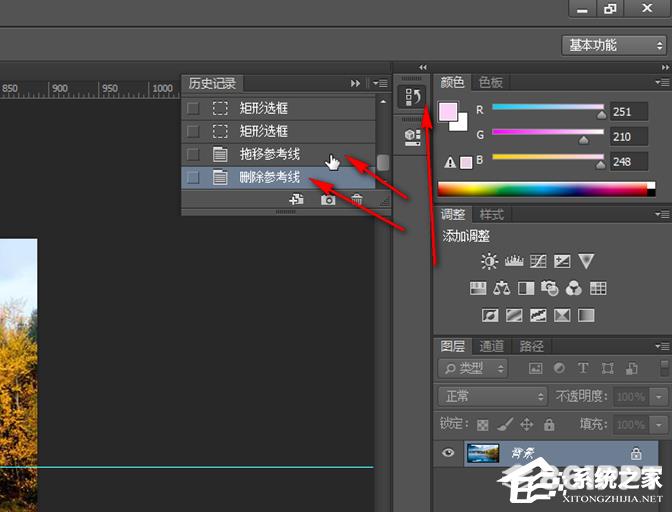Select the 历史记录 history tab

pos(212,83)
